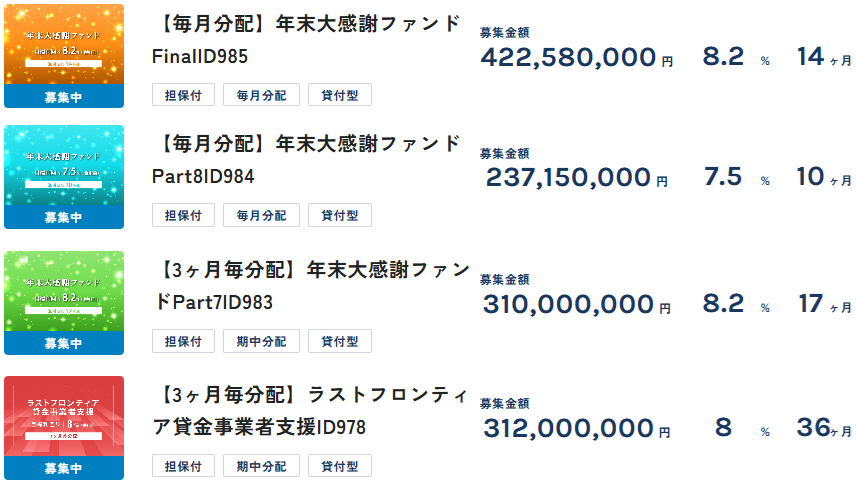The height and width of the screenshot is (484, 857).
Task: Select 貸付型 tag on the Part8ID984 fund
Action: tap(340, 215)
